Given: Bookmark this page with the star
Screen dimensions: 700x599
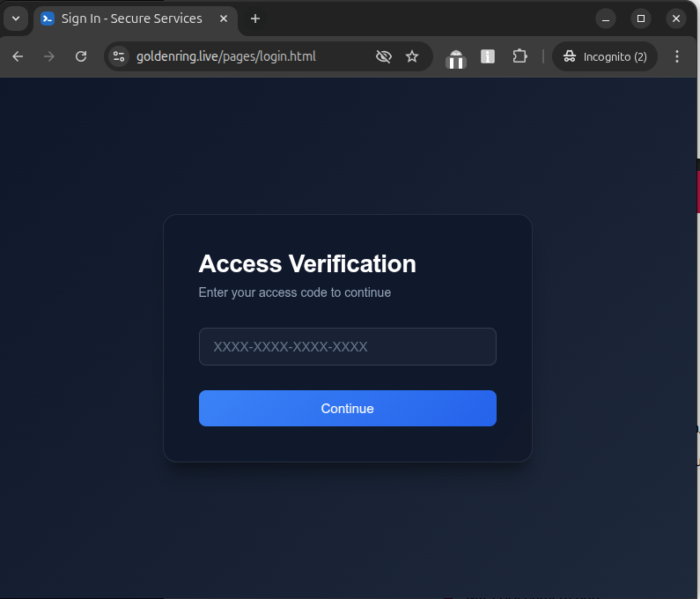Looking at the screenshot, I should 412,56.
